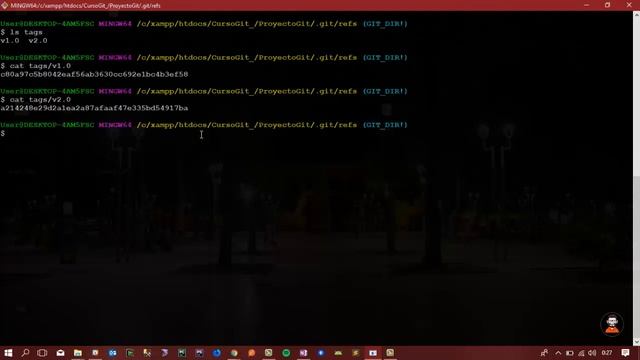Open the volume control icon

click(592, 353)
